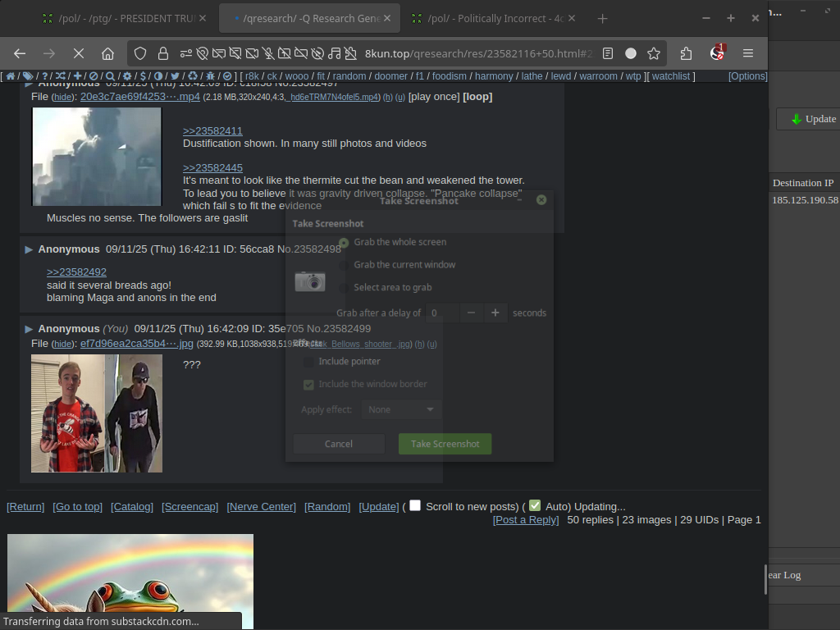Open the Extensions puzzle-piece icon
This screenshot has width=840, height=630.
pos(686,53)
